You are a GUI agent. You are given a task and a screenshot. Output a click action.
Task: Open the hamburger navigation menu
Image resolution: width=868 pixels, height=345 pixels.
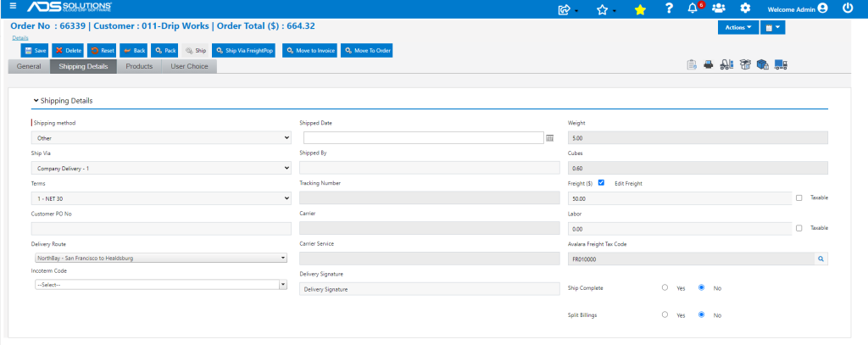[x=14, y=7]
